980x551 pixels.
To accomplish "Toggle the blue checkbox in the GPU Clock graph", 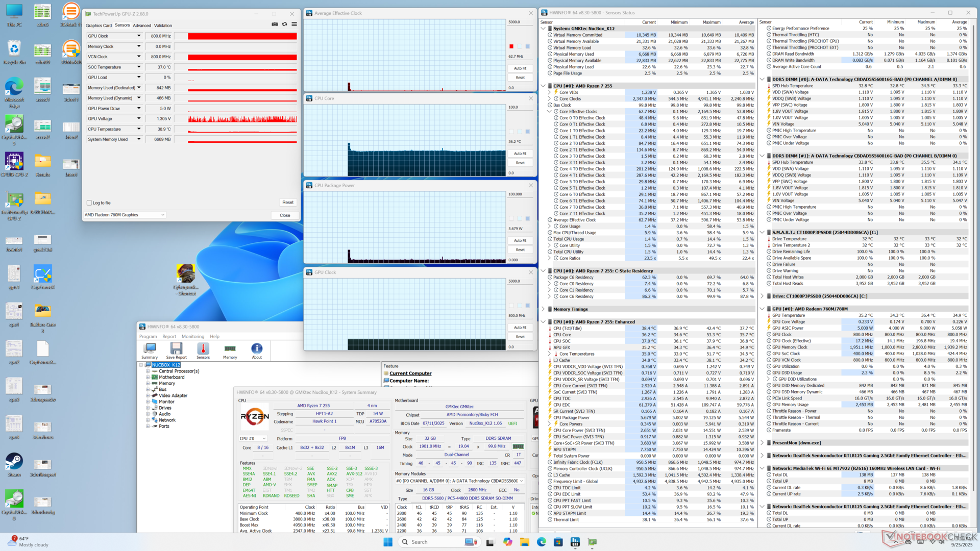I will point(528,306).
